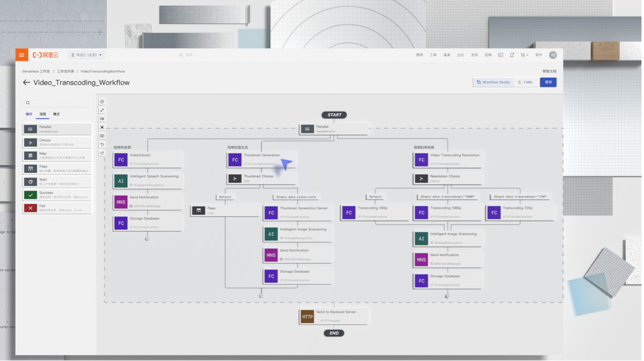Click the expand fullscreen arrows icon
The width and height of the screenshot is (644, 361).
coord(102,110)
